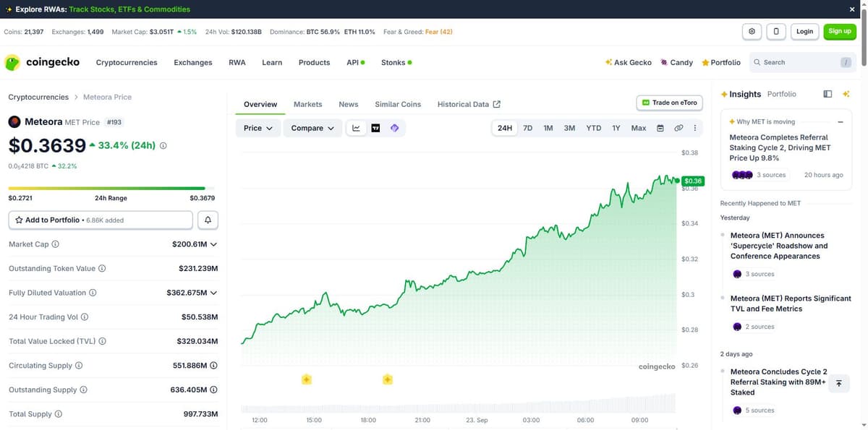868x430 pixels.
Task: Show Total Supply info tooltip
Action: pyautogui.click(x=59, y=414)
